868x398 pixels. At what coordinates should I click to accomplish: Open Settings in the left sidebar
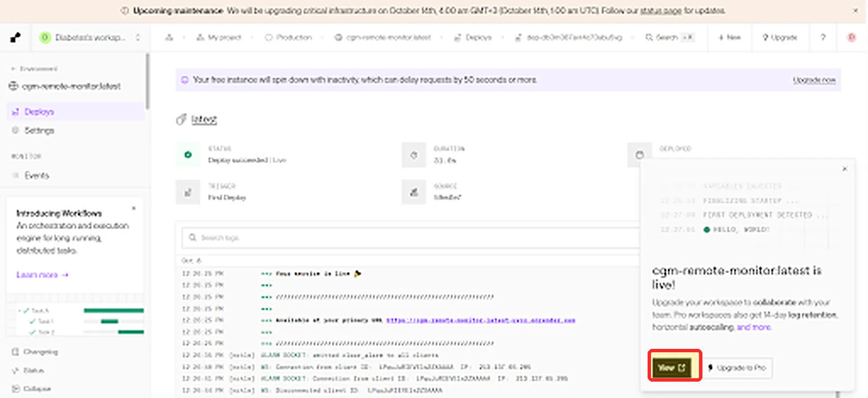click(76, 130)
